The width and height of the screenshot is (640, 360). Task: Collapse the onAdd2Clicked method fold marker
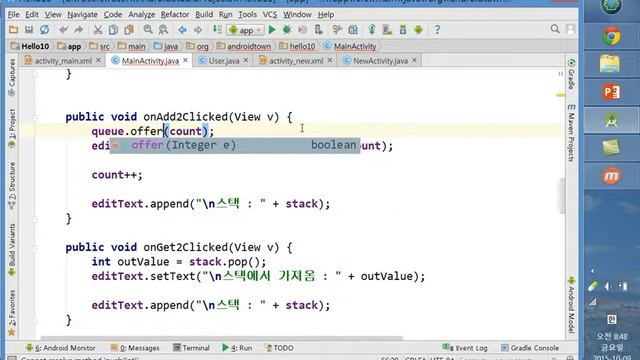(x=35, y=117)
